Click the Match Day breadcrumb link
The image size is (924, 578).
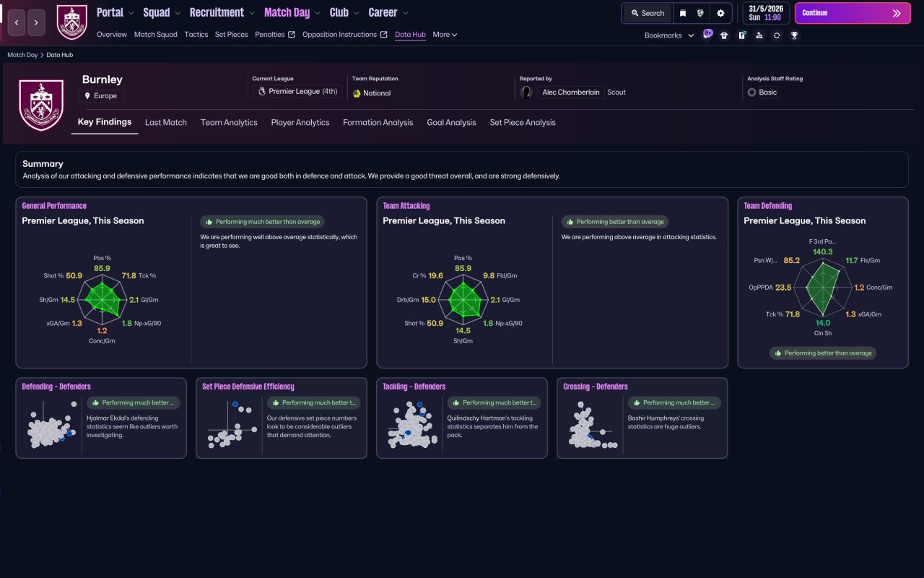tap(22, 55)
